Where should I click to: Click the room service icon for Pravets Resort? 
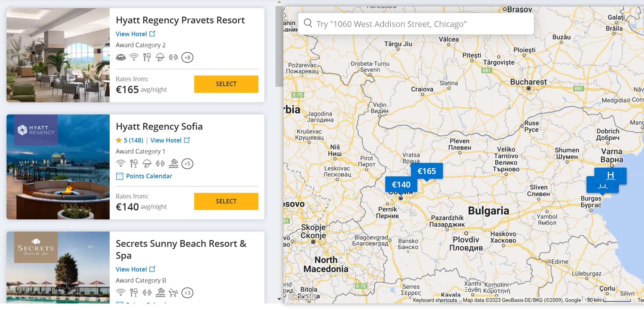(x=160, y=57)
